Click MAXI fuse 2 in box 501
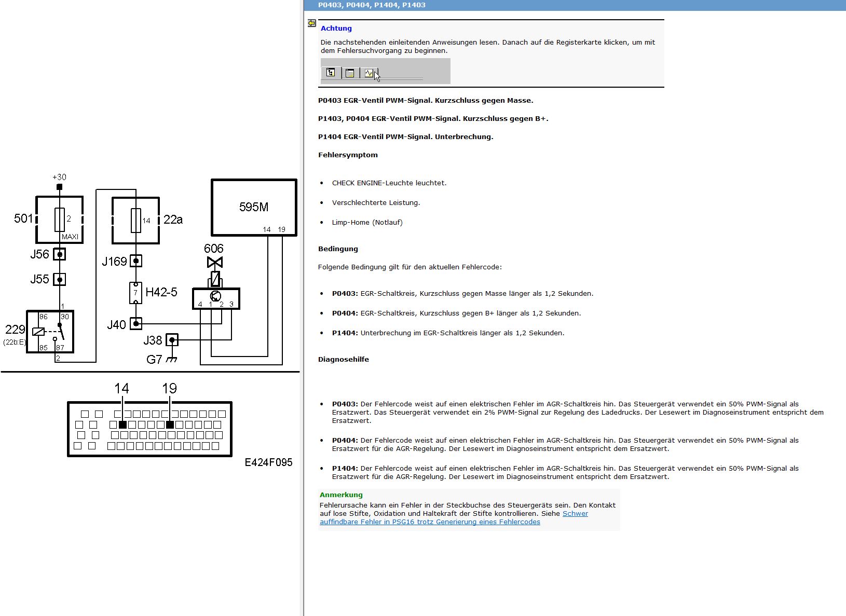 point(60,220)
